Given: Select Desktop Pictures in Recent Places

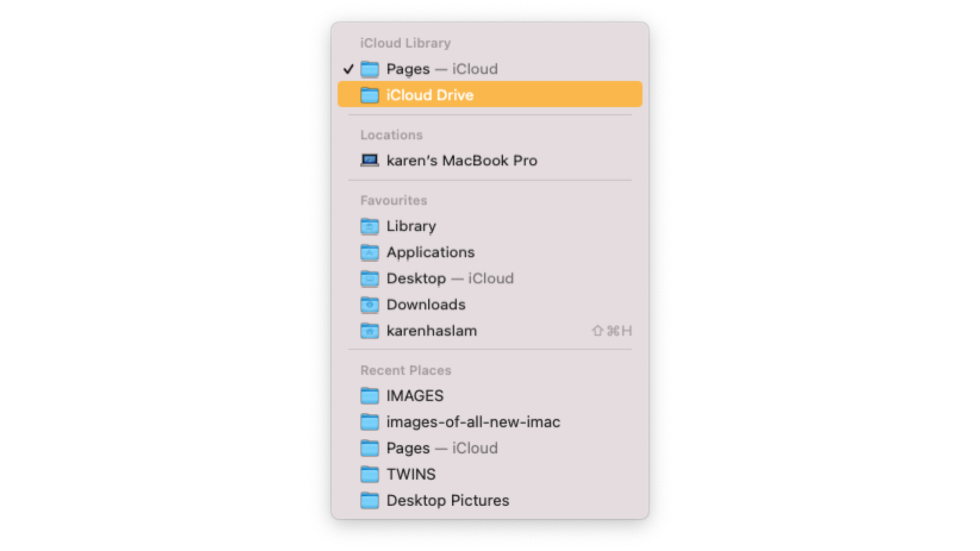Looking at the screenshot, I should click(447, 500).
